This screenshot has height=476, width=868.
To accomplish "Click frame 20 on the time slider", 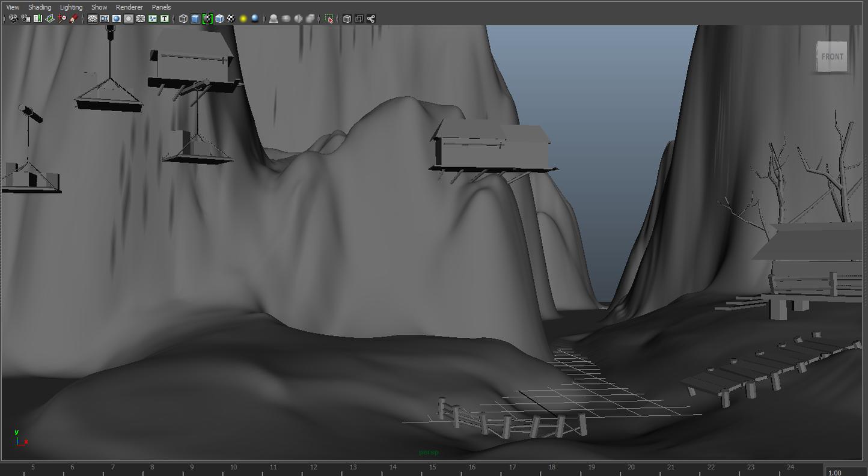I will point(631,468).
